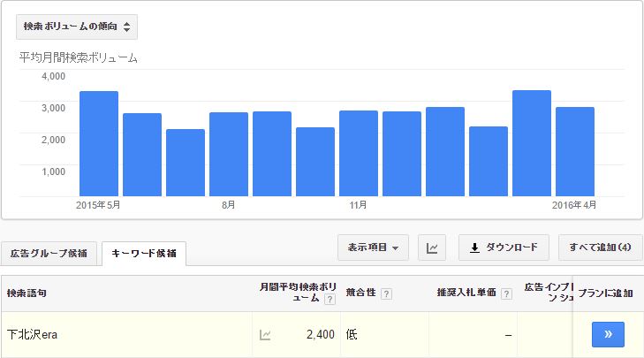The height and width of the screenshot is (358, 644).
Task: Open help icon beside 競合性
Action: 386,293
